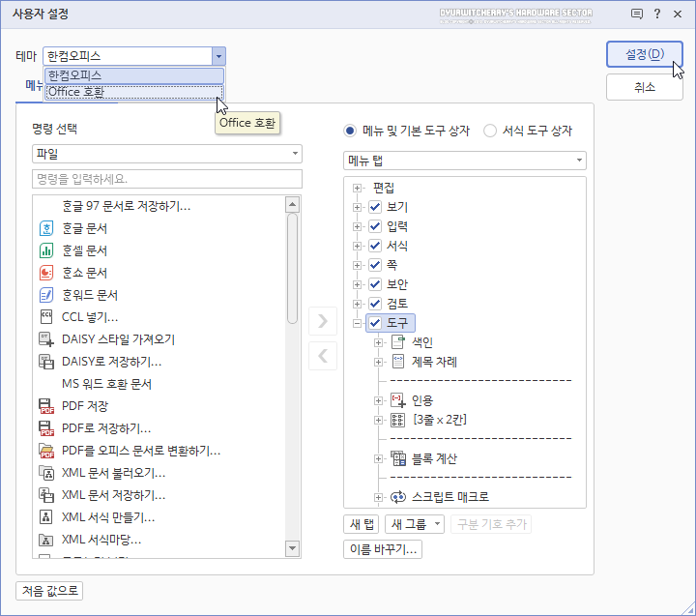Viewport: 696px width, 616px height.
Task: Click the 한글 문서 icon in command list
Action: click(46, 228)
